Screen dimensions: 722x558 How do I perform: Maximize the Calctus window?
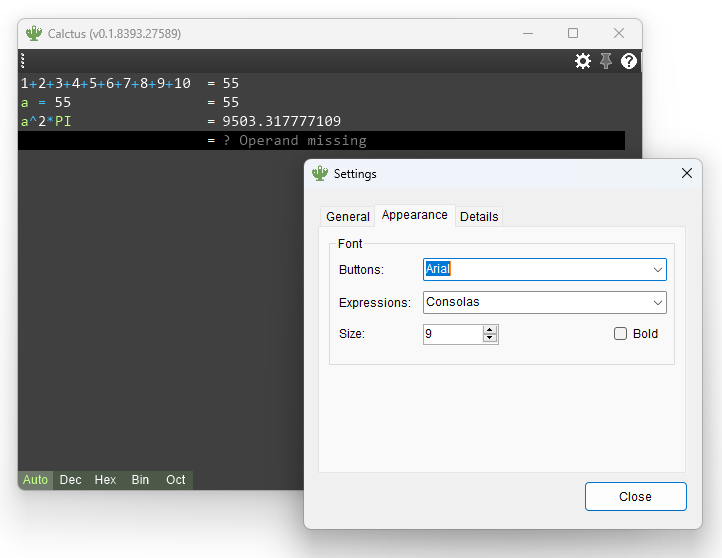click(573, 34)
